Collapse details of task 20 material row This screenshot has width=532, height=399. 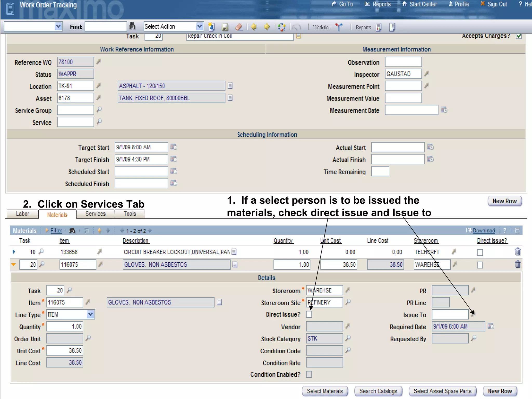[14, 265]
